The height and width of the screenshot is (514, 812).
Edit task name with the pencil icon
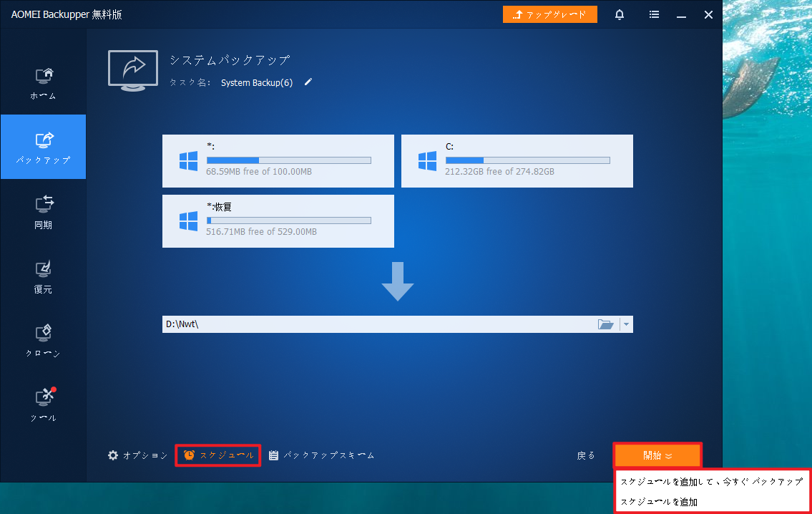tap(308, 82)
